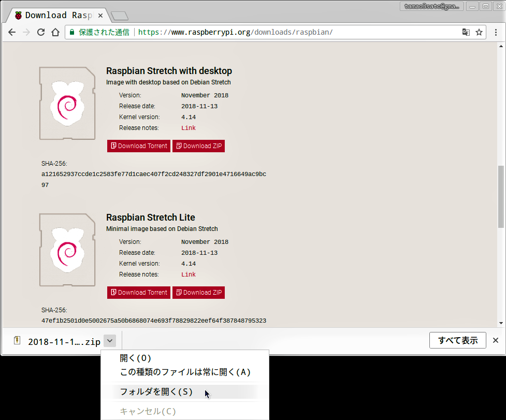Open release notes Link for Stretch Lite

click(x=189, y=274)
